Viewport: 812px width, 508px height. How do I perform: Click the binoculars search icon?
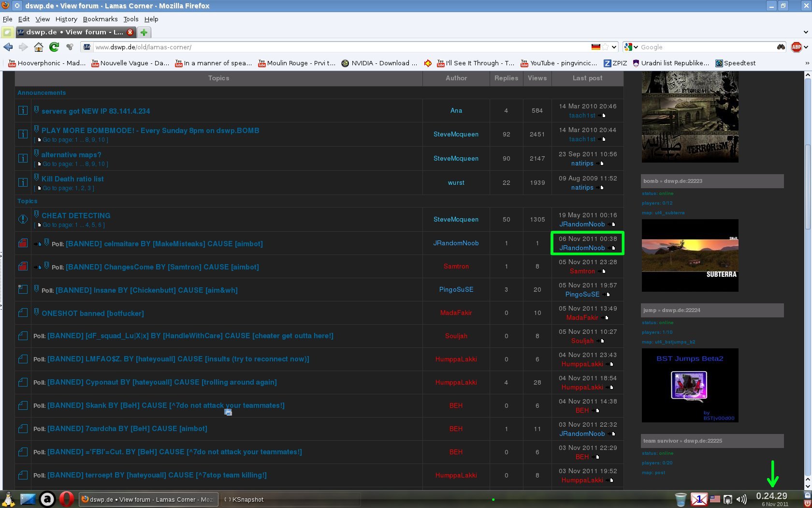coord(781,47)
